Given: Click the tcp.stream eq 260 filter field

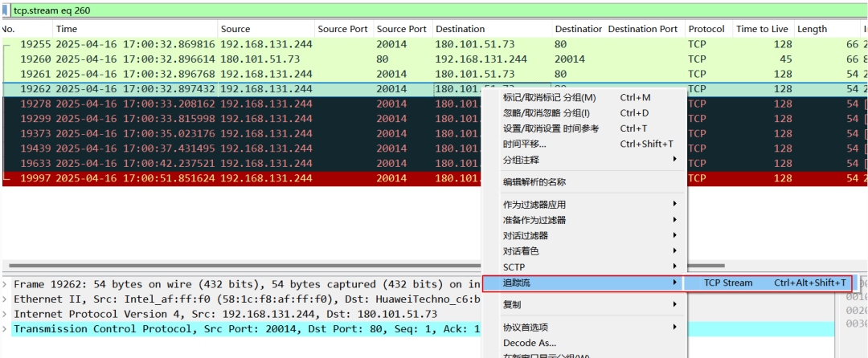Looking at the screenshot, I should (x=439, y=10).
